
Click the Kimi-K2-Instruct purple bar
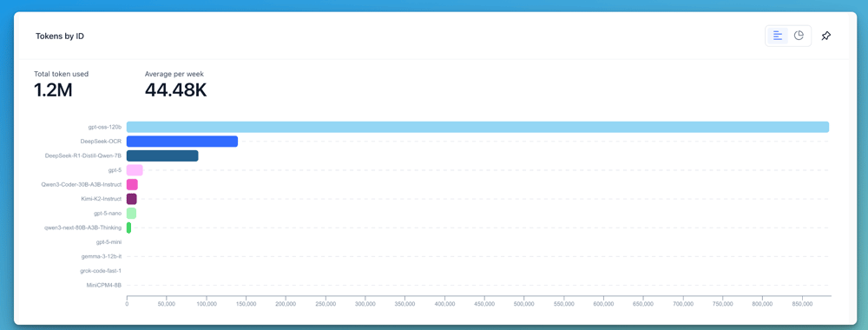click(x=131, y=199)
